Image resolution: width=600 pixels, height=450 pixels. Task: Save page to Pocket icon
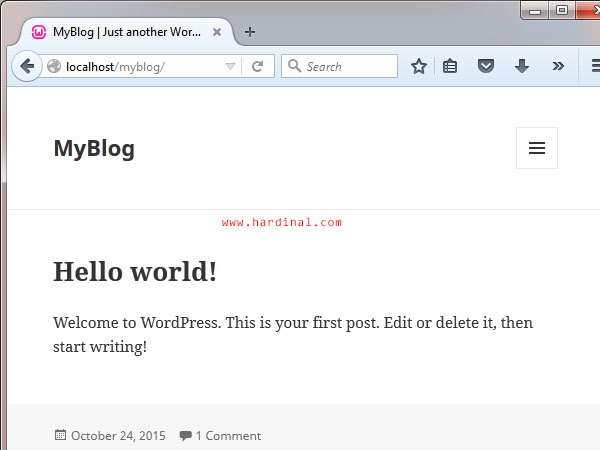point(486,66)
